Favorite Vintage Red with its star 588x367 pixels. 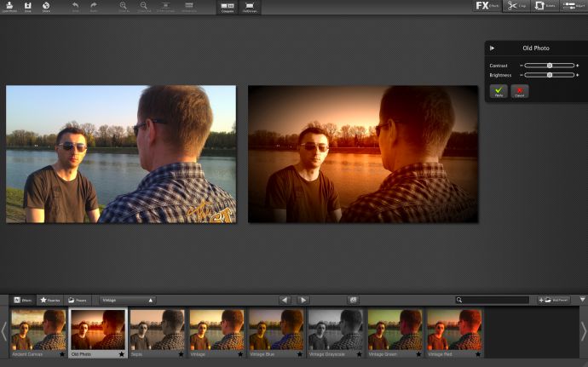(x=478, y=354)
